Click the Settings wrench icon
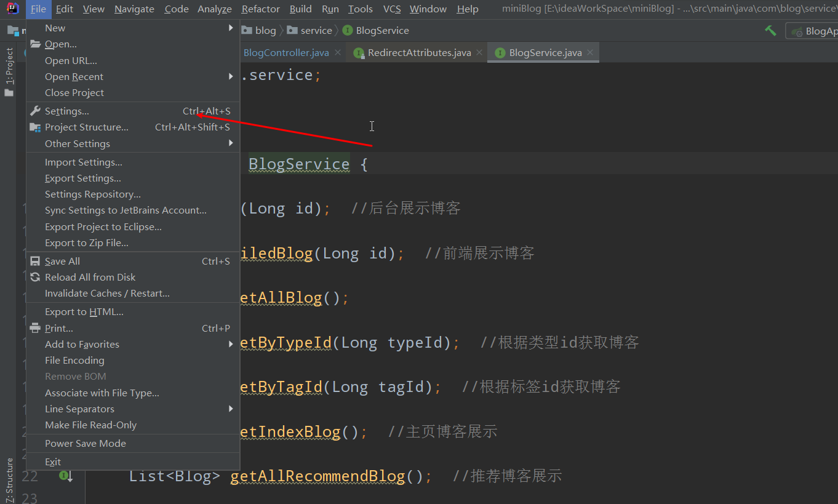Screen dimensions: 838x504 point(35,111)
